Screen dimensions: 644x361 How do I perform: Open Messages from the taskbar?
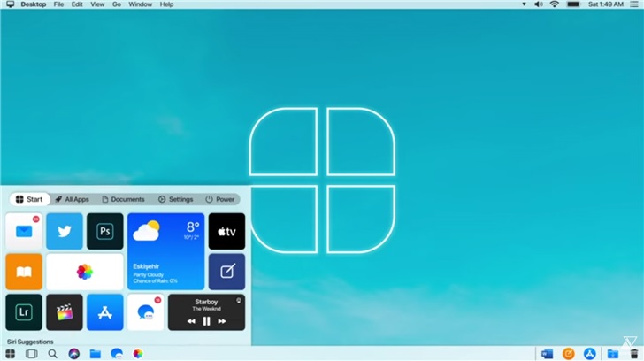point(117,354)
